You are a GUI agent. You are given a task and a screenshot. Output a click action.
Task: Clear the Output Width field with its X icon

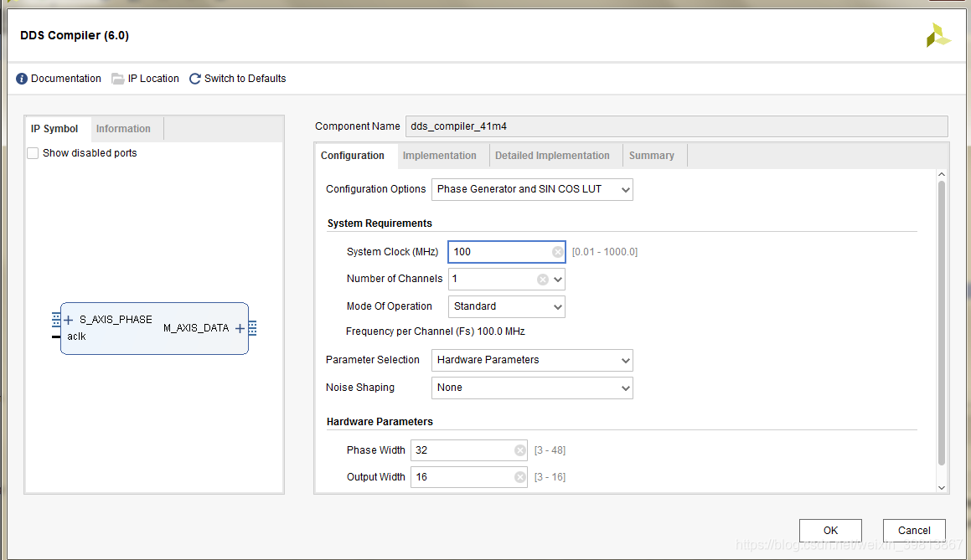click(x=519, y=477)
